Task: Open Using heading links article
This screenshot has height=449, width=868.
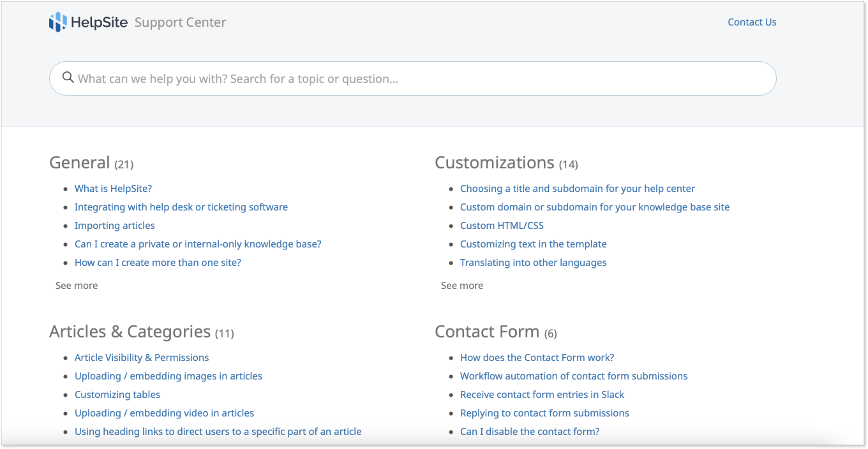Action: pos(218,432)
